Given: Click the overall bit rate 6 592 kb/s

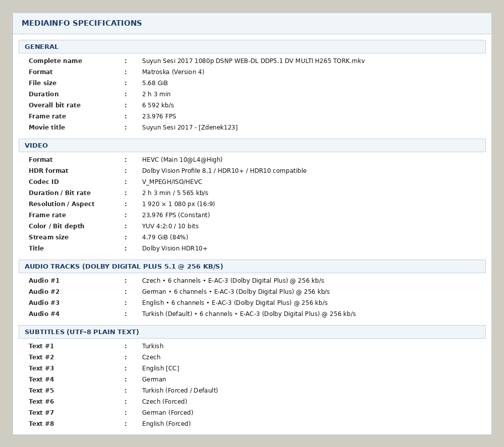Looking at the screenshot, I should click(x=158, y=105).
